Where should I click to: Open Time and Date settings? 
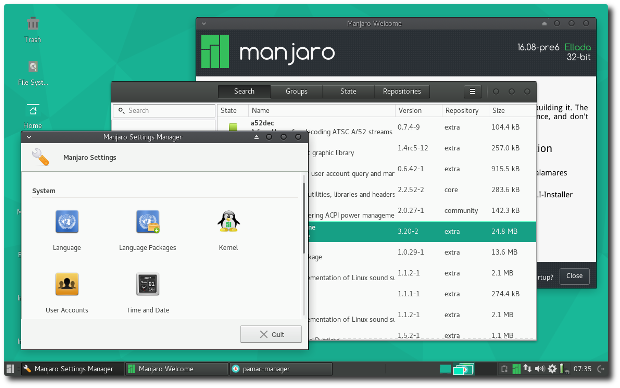tap(147, 284)
